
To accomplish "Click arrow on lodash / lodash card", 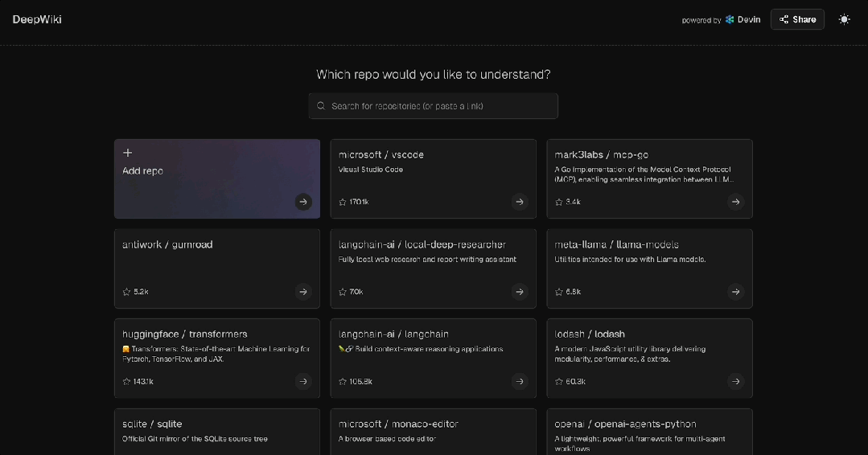I will (735, 381).
